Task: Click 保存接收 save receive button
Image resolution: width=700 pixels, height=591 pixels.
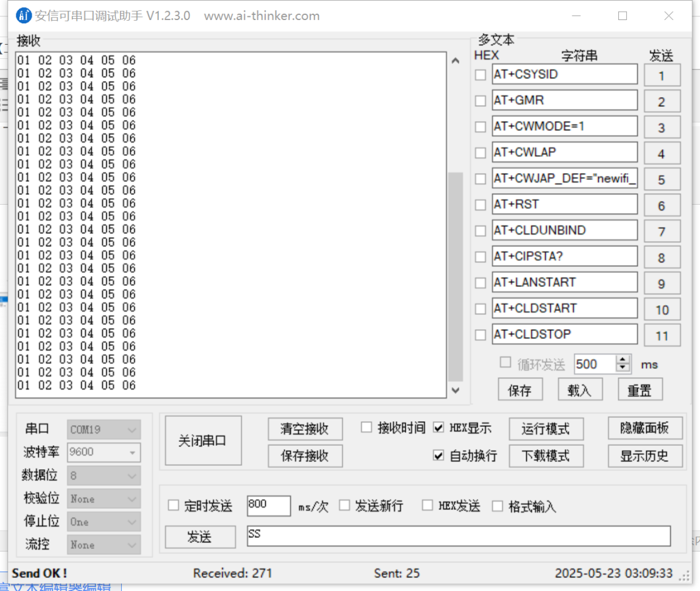Action: tap(305, 456)
